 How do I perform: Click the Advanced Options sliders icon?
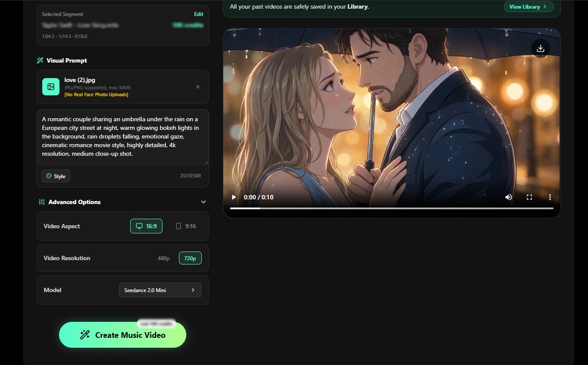pos(42,202)
